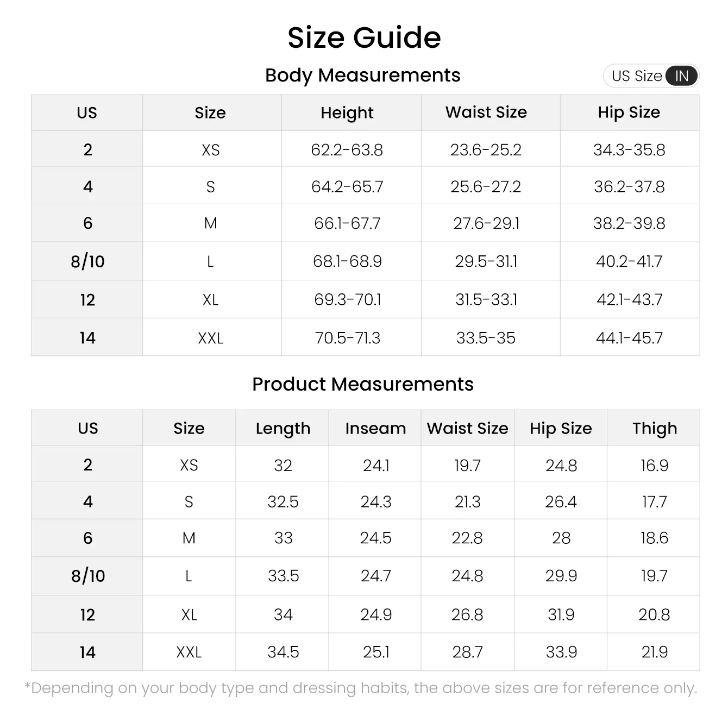
Task: Click the Product Measurements heading
Action: (362, 384)
